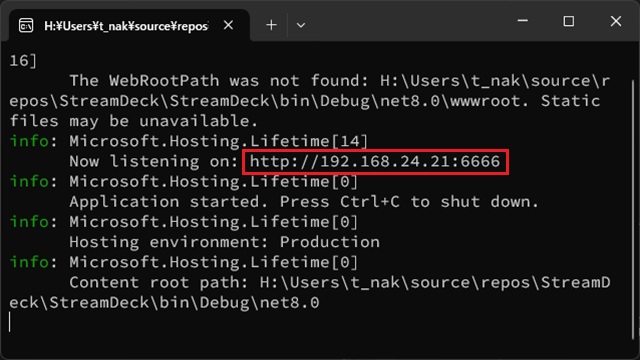This screenshot has height=360, width=640.
Task: Close the H:¥Users¥t_nak terminal tab
Action: click(229, 25)
